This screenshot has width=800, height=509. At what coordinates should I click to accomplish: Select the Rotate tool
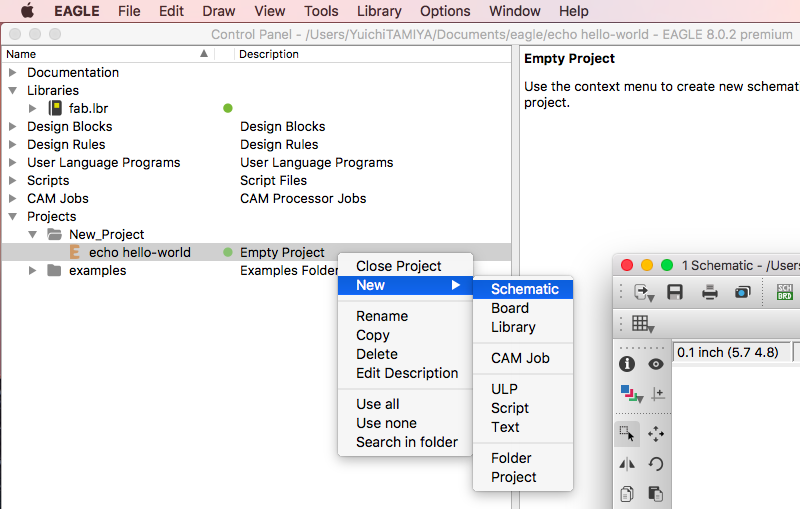pyautogui.click(x=656, y=464)
